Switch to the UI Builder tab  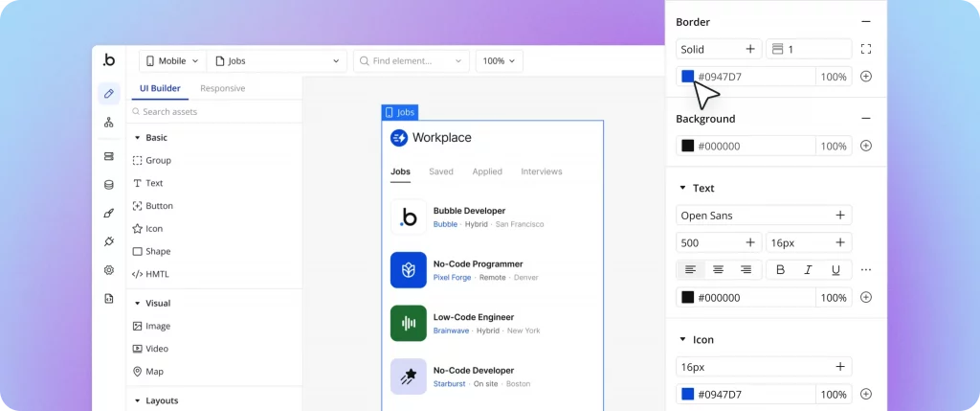click(x=160, y=88)
